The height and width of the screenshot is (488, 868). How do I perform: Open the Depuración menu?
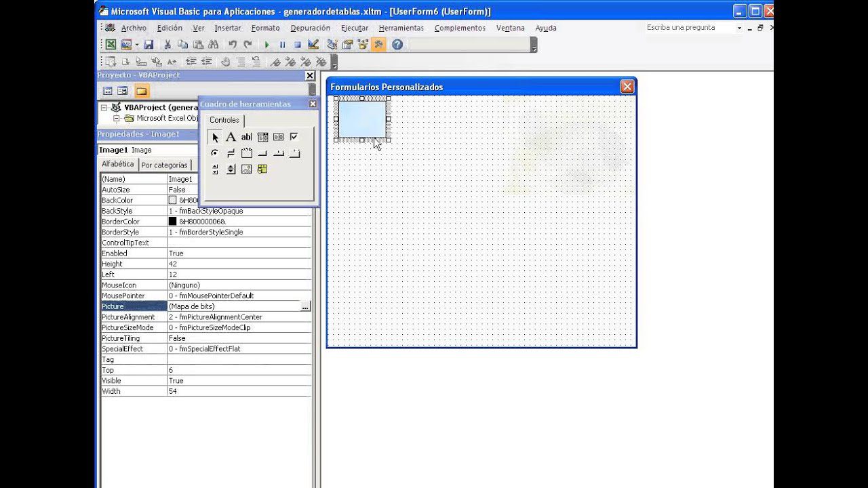(x=310, y=28)
